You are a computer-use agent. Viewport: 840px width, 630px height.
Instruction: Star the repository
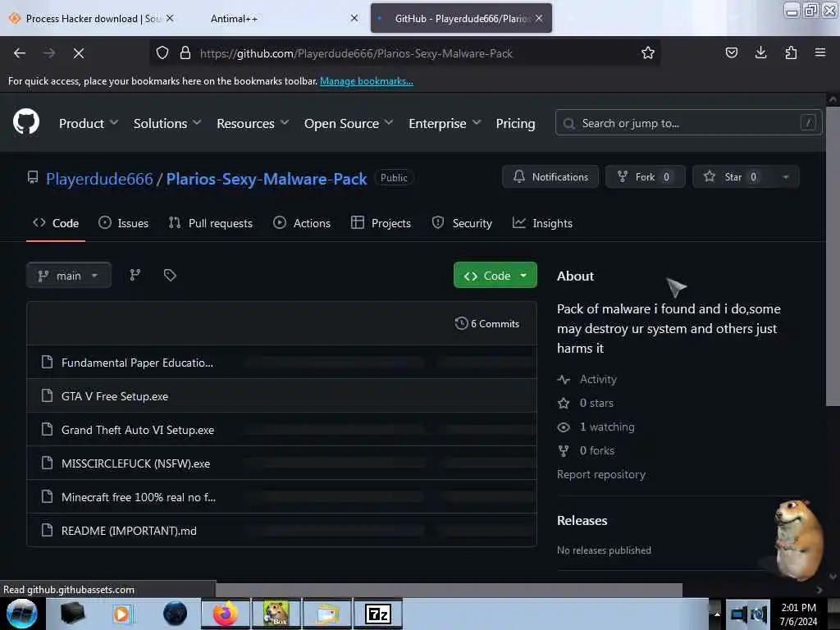[x=733, y=177]
